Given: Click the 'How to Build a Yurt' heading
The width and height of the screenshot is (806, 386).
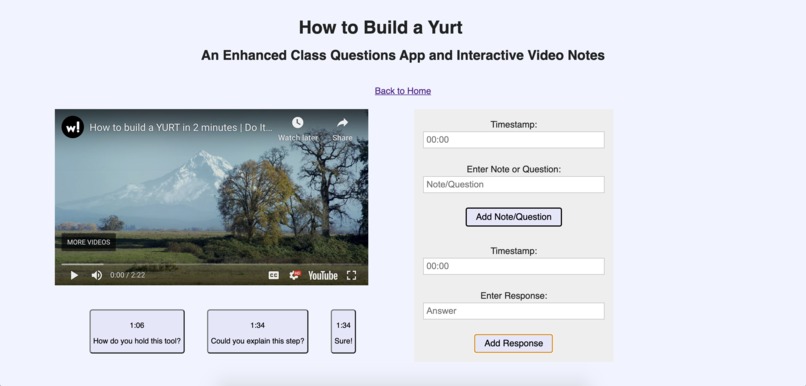Looking at the screenshot, I should coord(381,27).
